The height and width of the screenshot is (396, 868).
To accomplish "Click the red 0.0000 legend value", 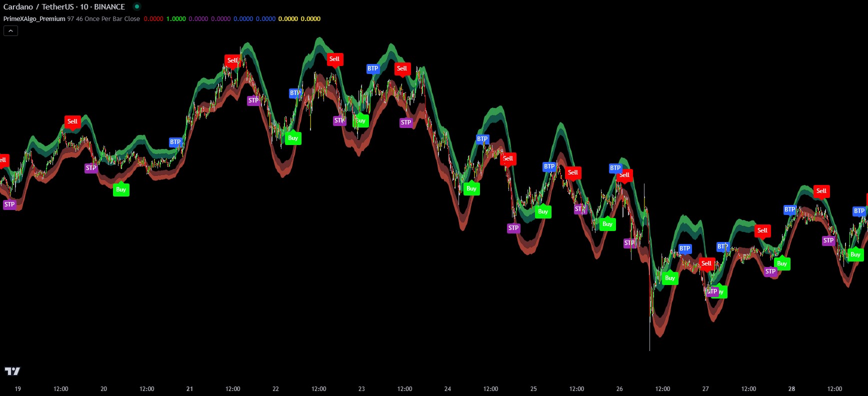I will tap(153, 18).
